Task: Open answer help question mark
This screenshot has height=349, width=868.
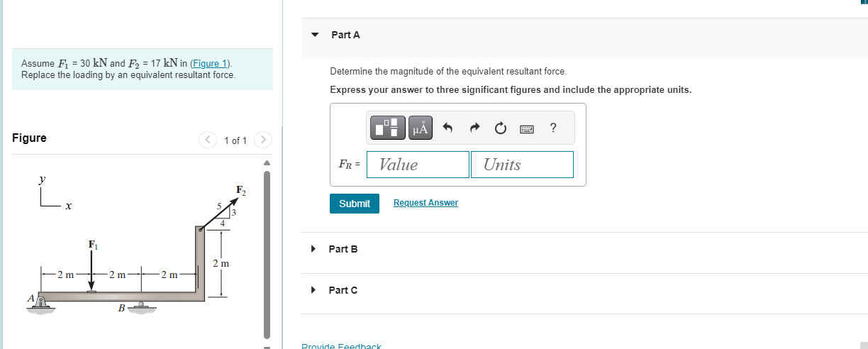Action: [x=553, y=128]
